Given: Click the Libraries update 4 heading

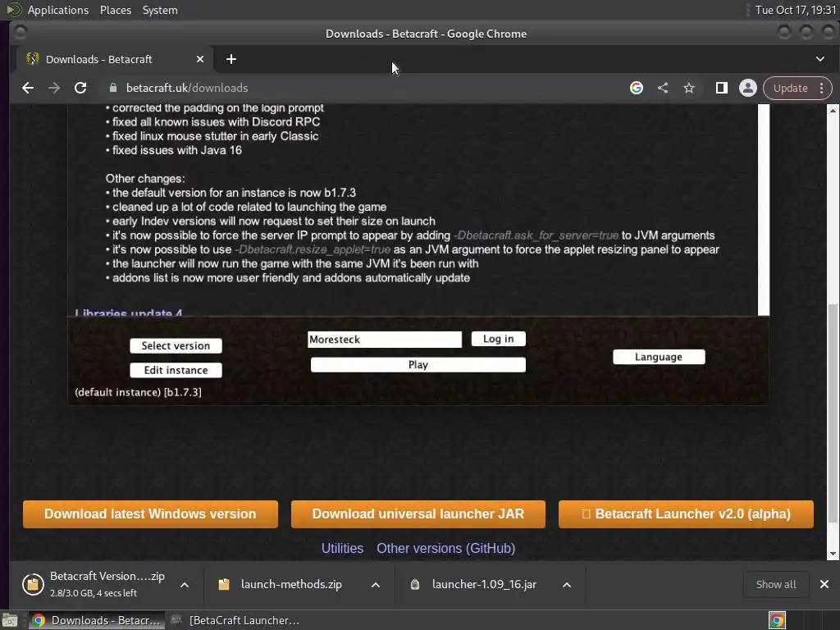Looking at the screenshot, I should click(x=129, y=313).
